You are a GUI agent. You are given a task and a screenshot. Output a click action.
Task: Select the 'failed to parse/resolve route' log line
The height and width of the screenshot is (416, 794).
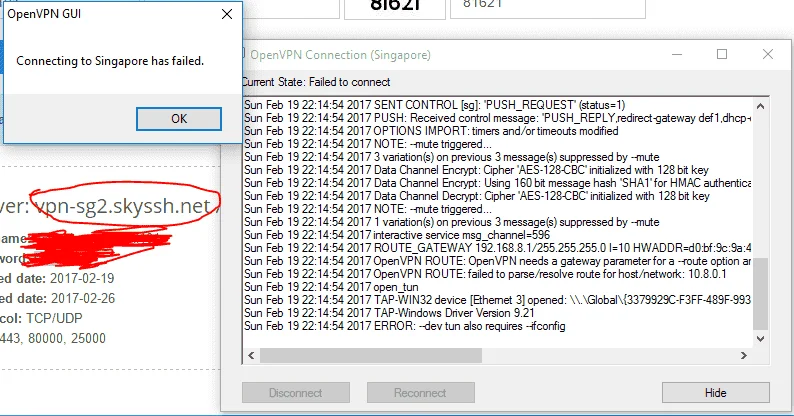coord(485,274)
